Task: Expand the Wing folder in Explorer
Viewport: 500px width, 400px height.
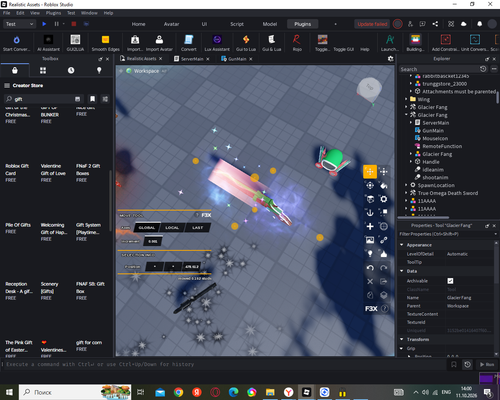Action: 406,99
